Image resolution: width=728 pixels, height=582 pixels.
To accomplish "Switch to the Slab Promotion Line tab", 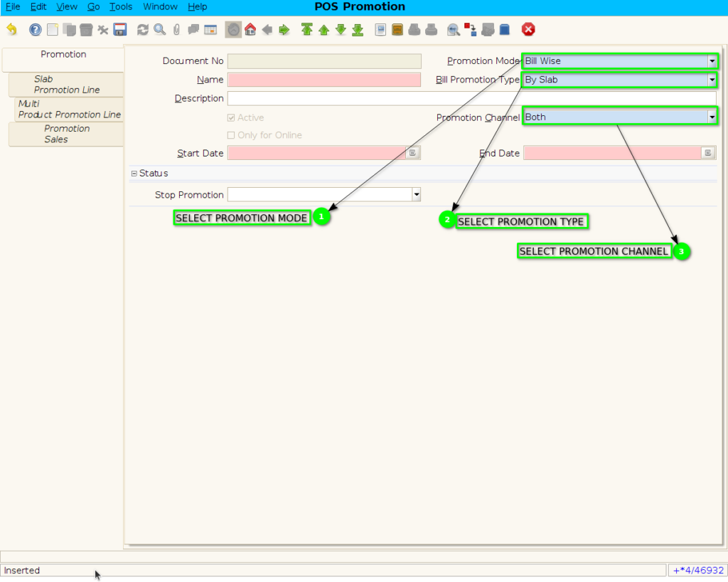I will coord(66,85).
